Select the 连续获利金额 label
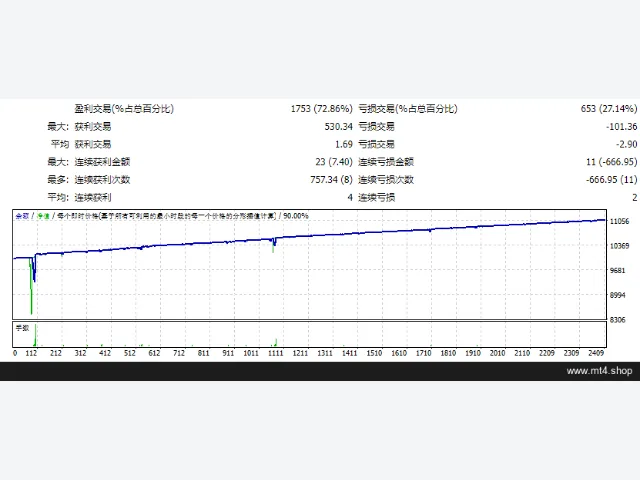This screenshot has width=640, height=480. (x=102, y=162)
